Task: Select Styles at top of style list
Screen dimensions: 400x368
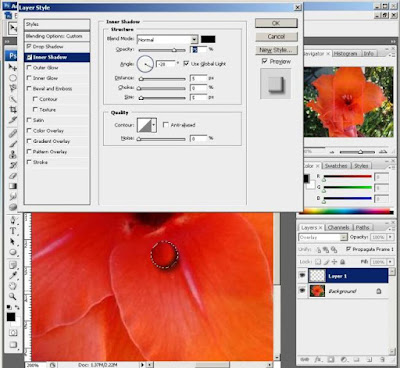Action: click(x=57, y=24)
